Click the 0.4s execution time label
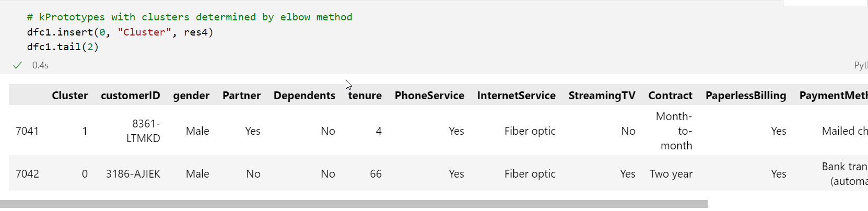Viewport: 868px width, 211px height. point(40,65)
